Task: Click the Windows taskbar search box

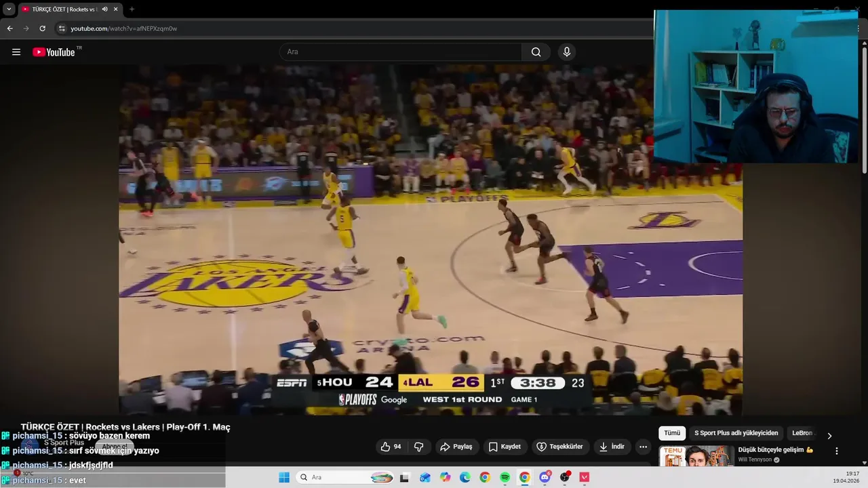Action: pos(346,477)
